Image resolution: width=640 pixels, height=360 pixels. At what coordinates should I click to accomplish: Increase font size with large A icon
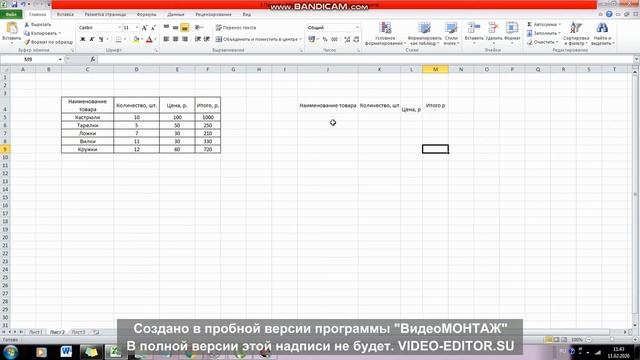[x=144, y=28]
